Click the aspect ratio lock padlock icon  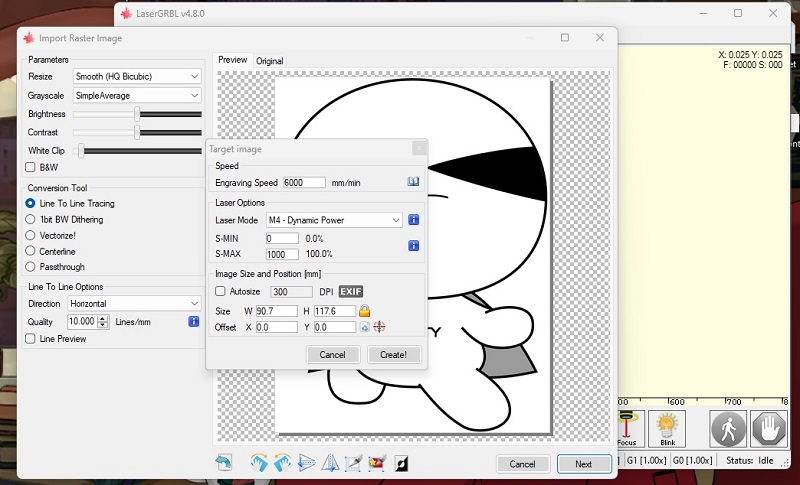pyautogui.click(x=365, y=311)
